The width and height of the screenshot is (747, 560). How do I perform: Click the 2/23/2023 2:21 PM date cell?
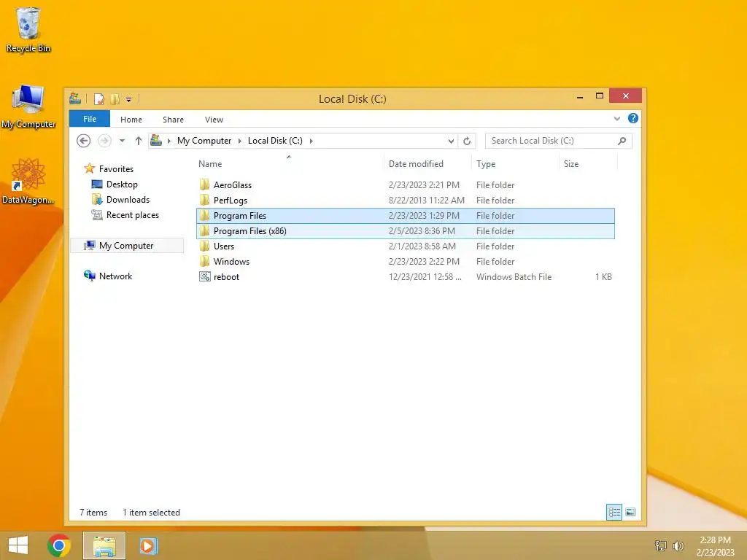pos(424,185)
